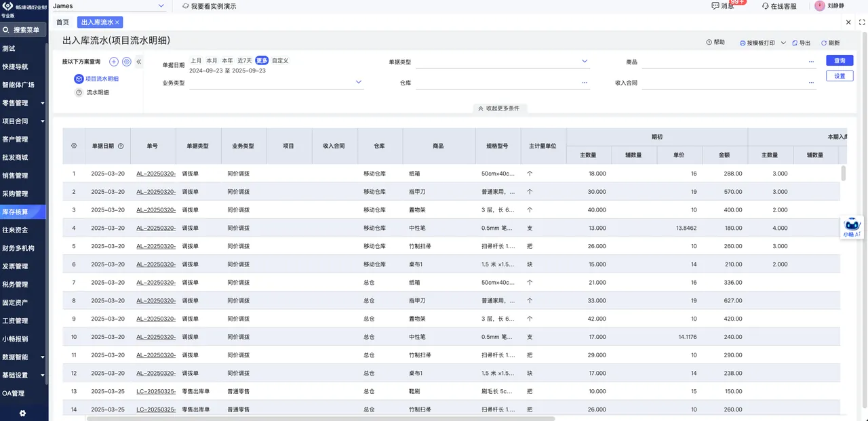Collapse 收起更多条件 filter section
Image resolution: width=868 pixels, height=421 pixels.
[x=498, y=108]
